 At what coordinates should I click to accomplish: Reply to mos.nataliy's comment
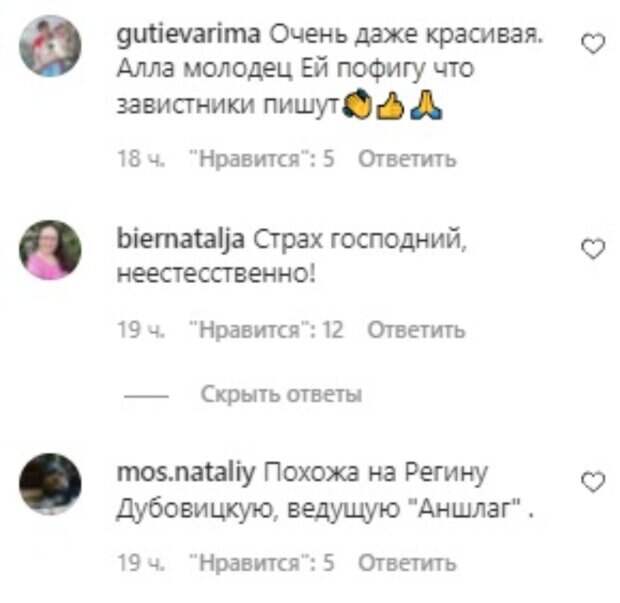pos(407,563)
